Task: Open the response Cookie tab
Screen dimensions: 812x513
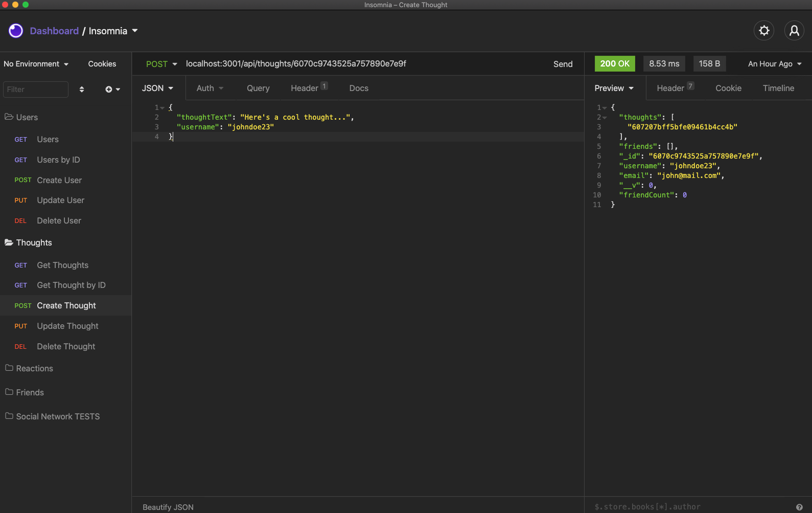Action: tap(728, 88)
